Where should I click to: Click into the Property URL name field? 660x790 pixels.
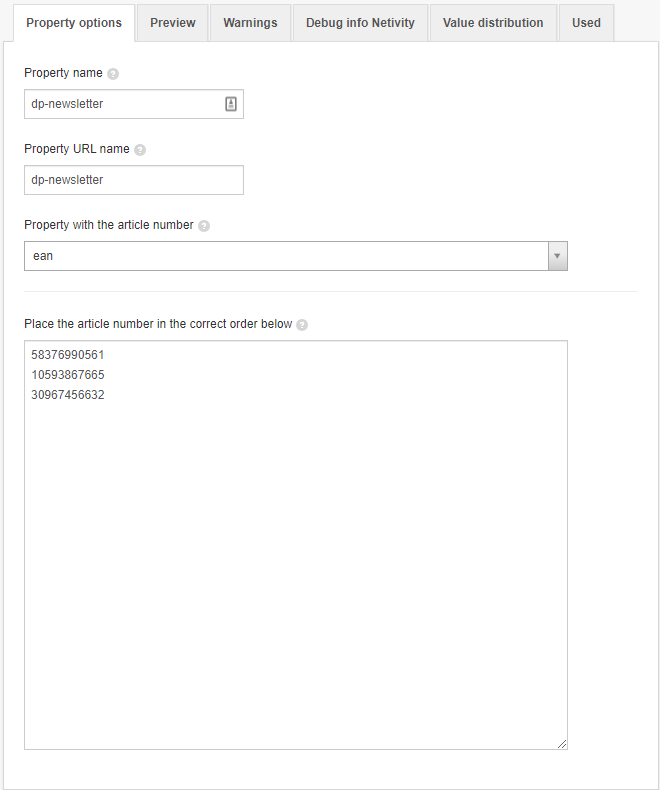pos(134,180)
